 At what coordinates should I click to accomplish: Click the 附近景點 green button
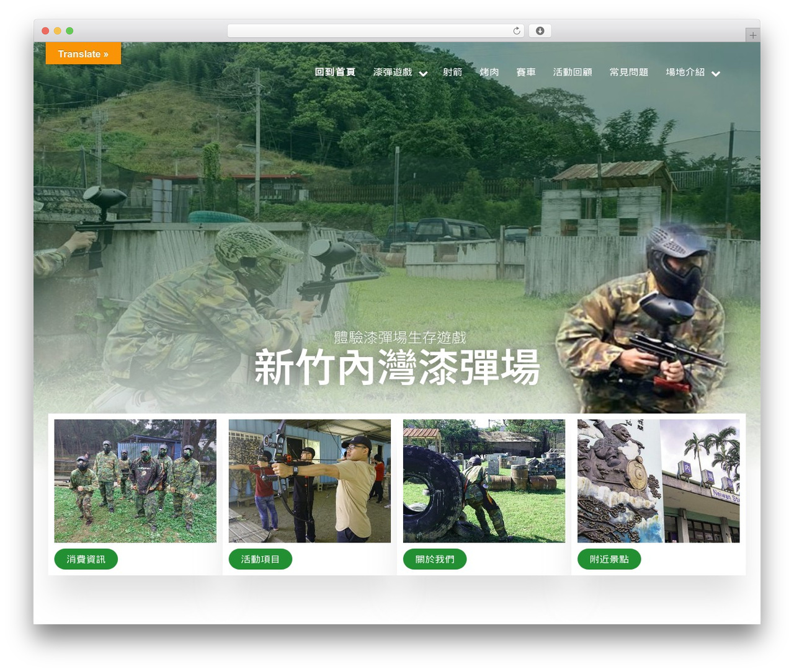(609, 559)
